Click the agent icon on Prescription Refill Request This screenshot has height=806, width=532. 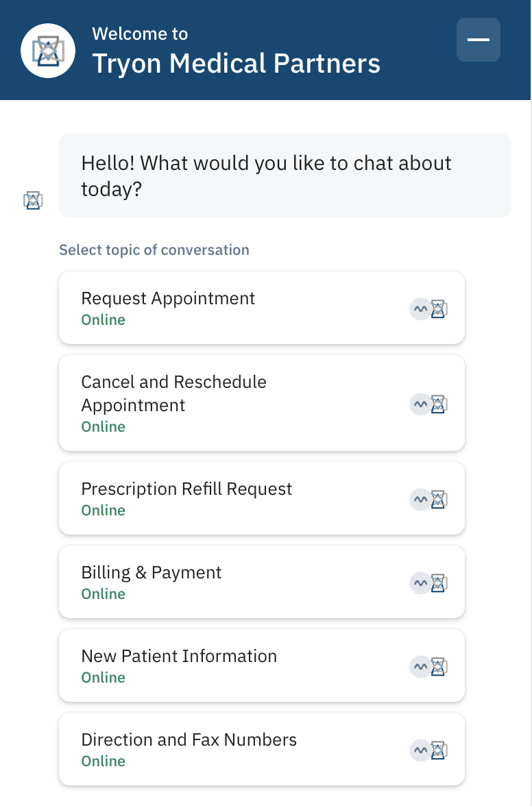click(438, 500)
